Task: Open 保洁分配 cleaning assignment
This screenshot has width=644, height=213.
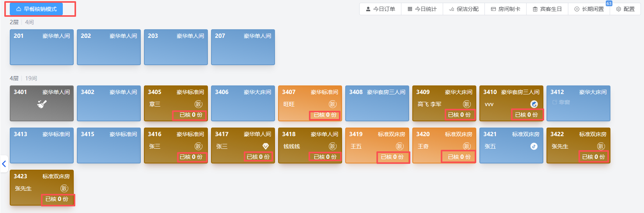Action: 464,9
